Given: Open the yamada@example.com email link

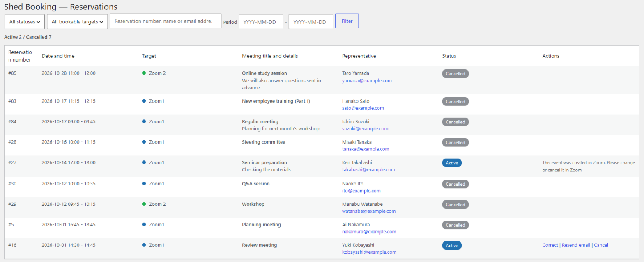Looking at the screenshot, I should [367, 81].
